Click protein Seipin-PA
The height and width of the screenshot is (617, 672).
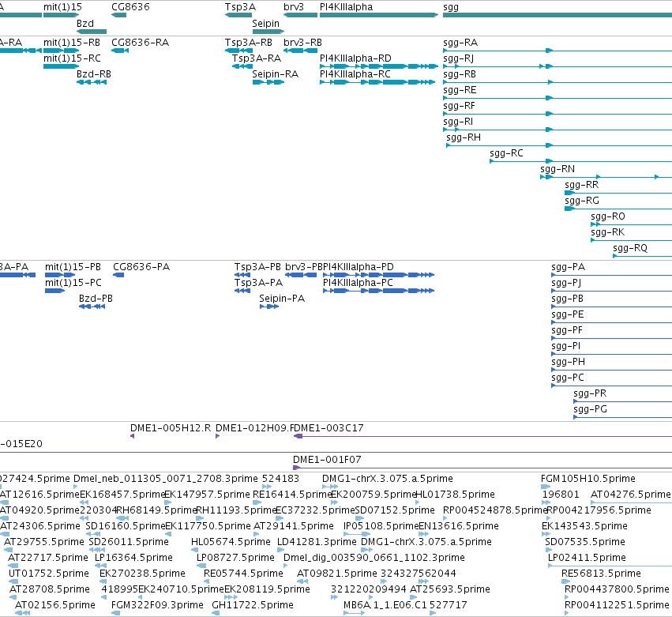coord(269,307)
